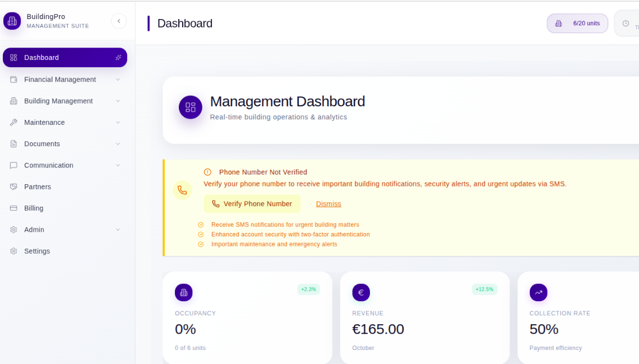
Task: Expand the Building Management menu
Action: click(118, 101)
